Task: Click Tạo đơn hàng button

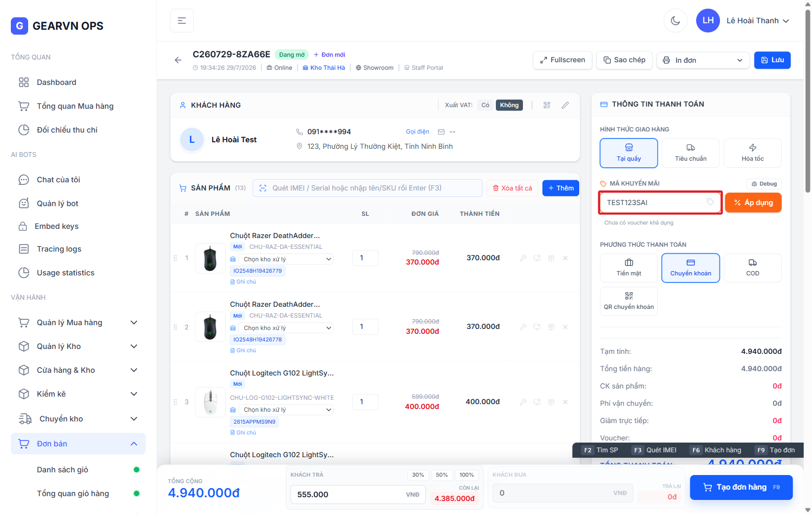Action: tap(741, 487)
